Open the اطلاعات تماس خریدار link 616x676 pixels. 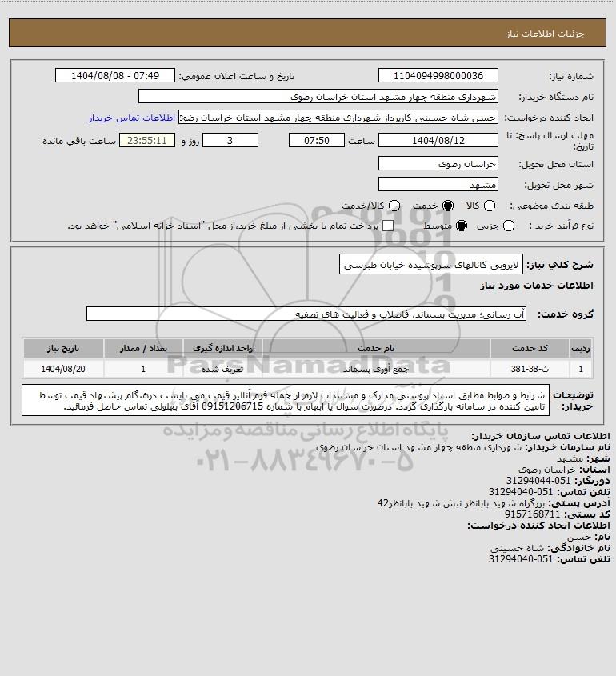(x=132, y=118)
